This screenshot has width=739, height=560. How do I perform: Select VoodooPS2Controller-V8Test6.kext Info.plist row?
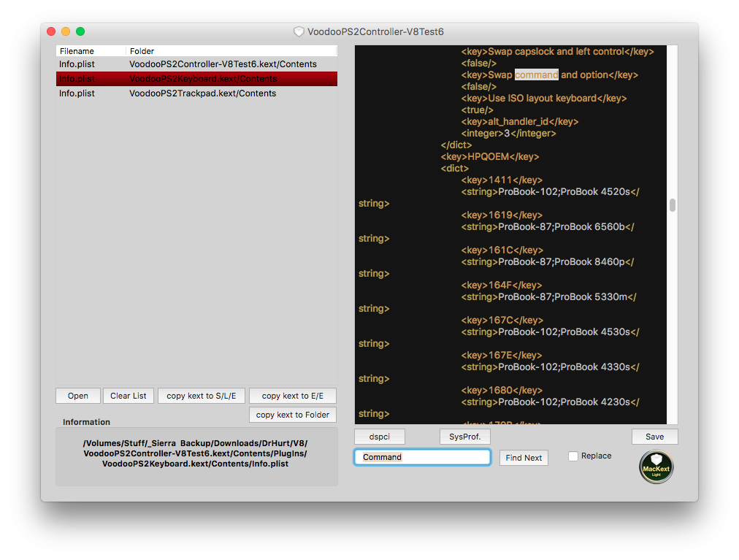(196, 64)
